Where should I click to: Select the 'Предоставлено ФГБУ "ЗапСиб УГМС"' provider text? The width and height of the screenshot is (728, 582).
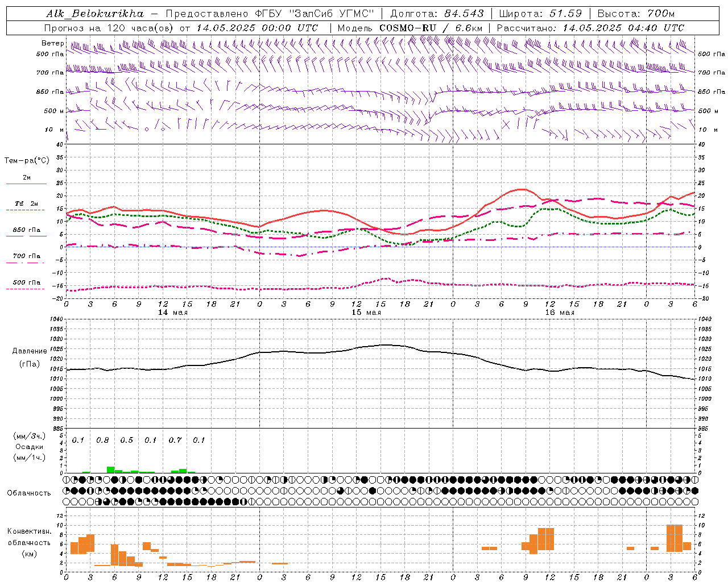coord(270,14)
